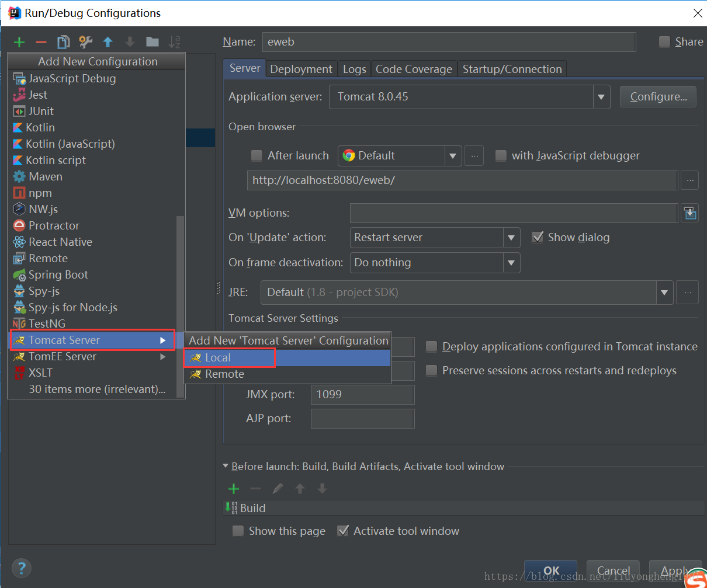Enable After launch checkbox
This screenshot has width=707, height=588.
tap(257, 155)
